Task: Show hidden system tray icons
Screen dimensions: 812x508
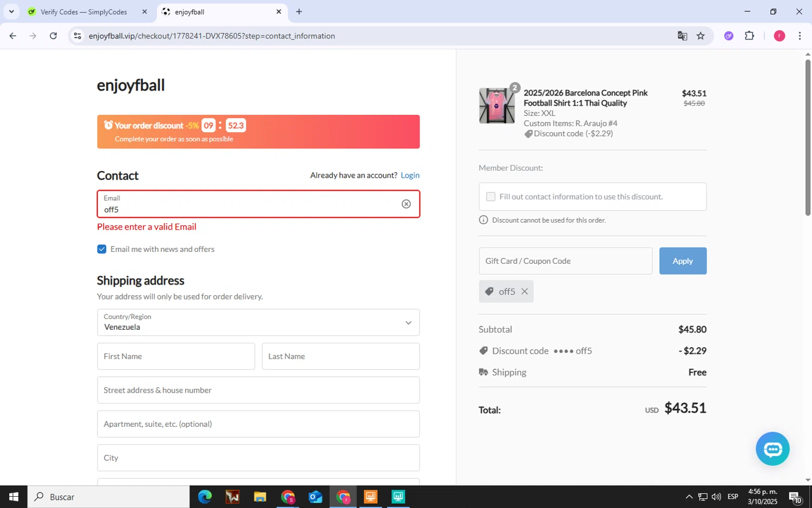Action: 689,497
